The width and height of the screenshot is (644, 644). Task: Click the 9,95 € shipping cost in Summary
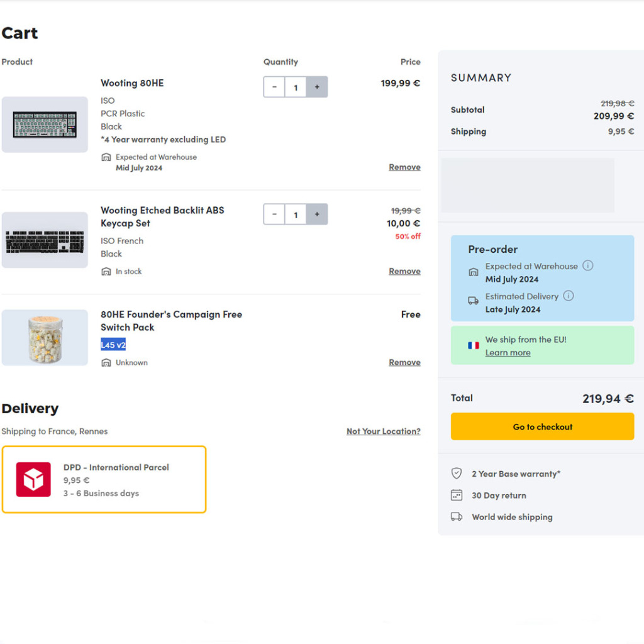[x=621, y=131]
